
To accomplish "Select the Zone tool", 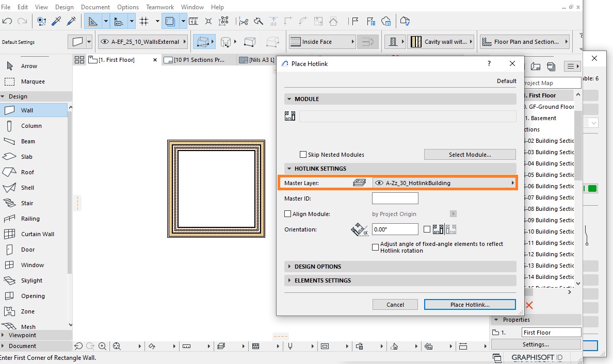I will pyautogui.click(x=28, y=311).
